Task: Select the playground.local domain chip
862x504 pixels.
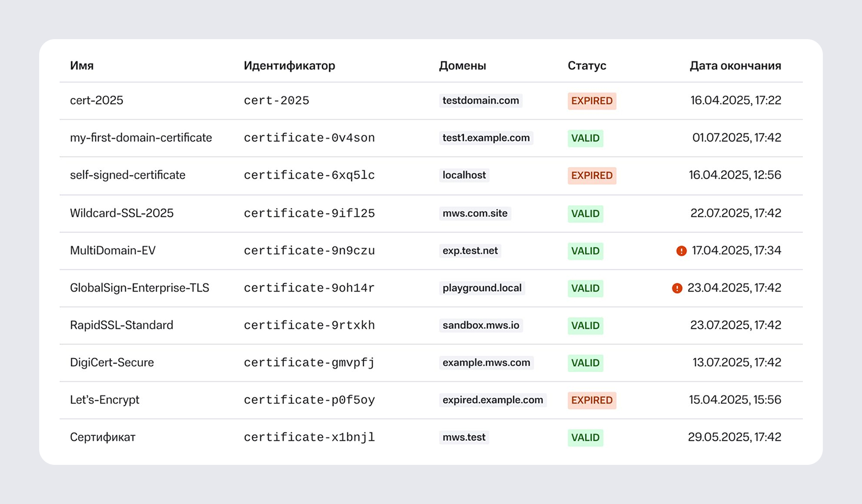Action: [482, 288]
